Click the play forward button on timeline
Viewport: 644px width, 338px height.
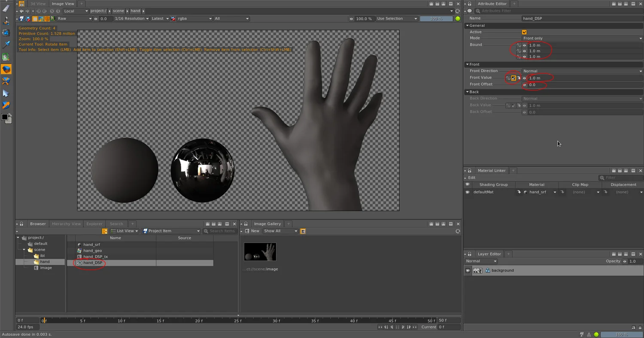pos(403,327)
